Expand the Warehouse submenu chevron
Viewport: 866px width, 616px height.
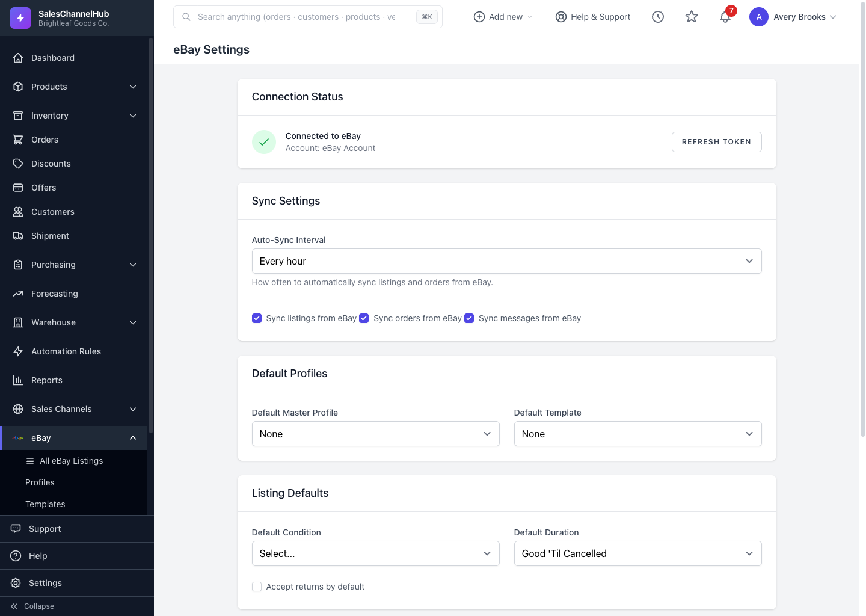[x=133, y=322]
